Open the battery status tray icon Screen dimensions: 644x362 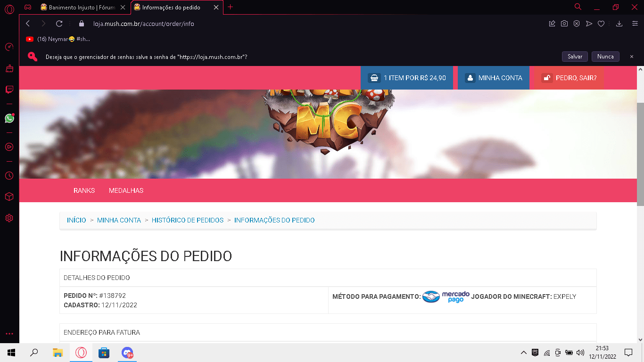[x=569, y=353]
